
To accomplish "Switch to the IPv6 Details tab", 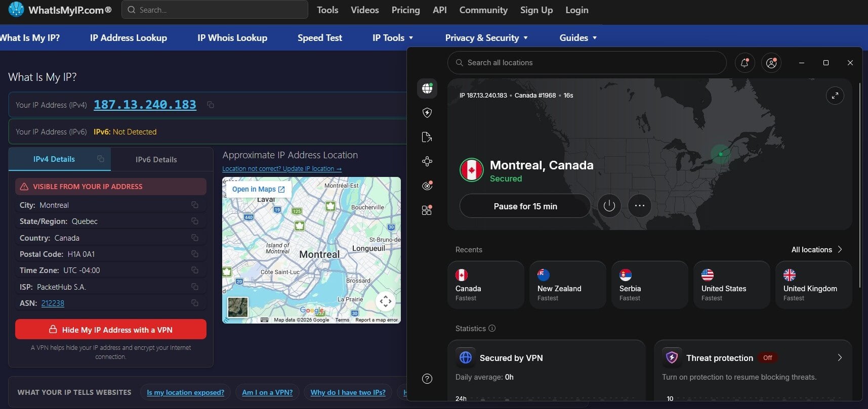I will click(156, 159).
